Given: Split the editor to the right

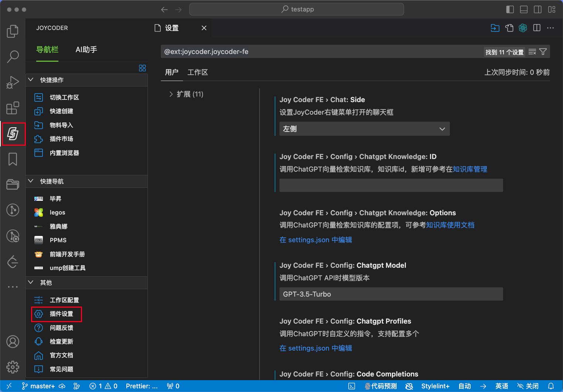Looking at the screenshot, I should [x=537, y=28].
